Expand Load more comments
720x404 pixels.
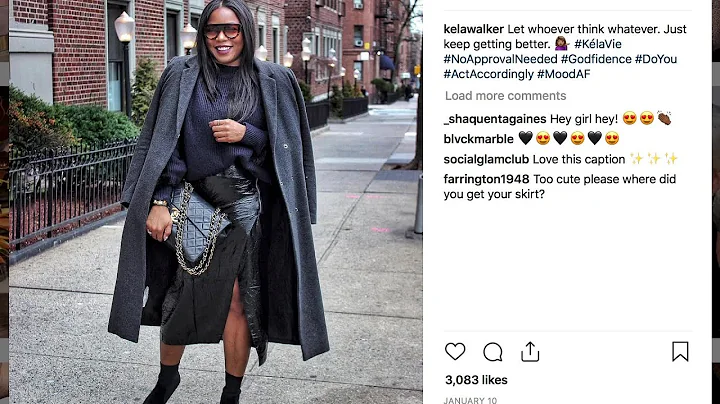505,96
